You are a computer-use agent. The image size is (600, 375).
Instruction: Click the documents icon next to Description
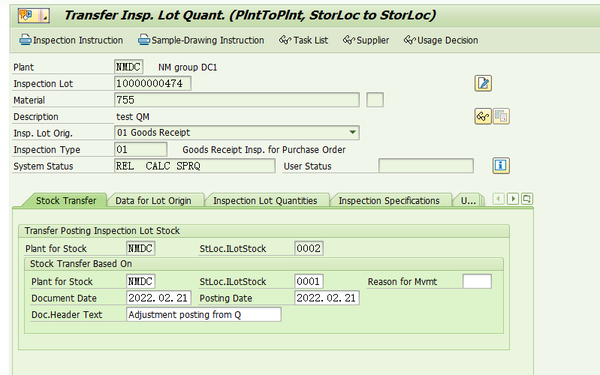tap(501, 116)
